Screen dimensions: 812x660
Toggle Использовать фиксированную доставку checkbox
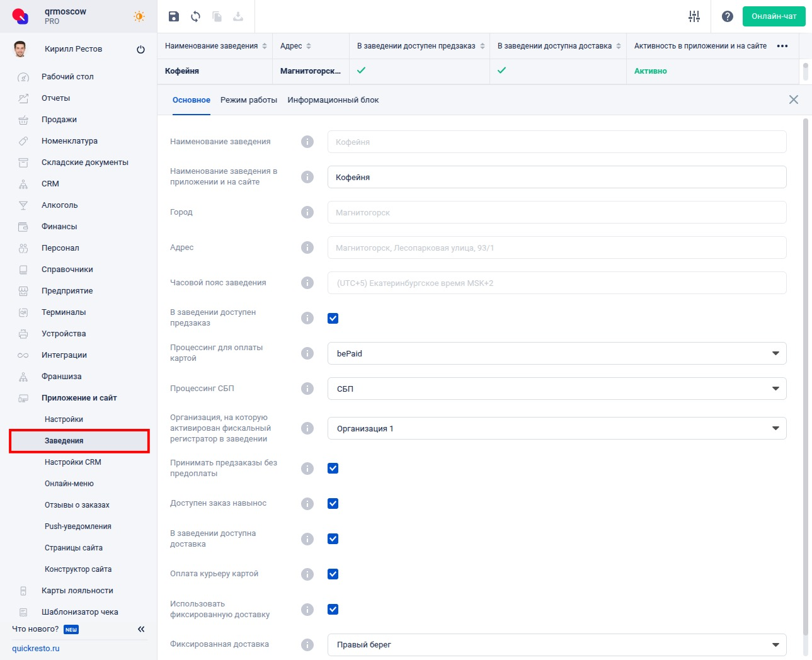tap(333, 609)
